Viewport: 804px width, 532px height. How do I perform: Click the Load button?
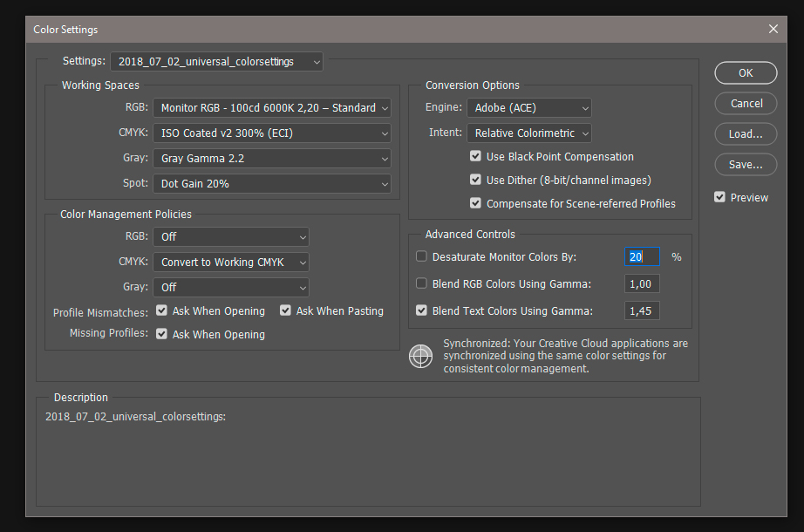[746, 133]
